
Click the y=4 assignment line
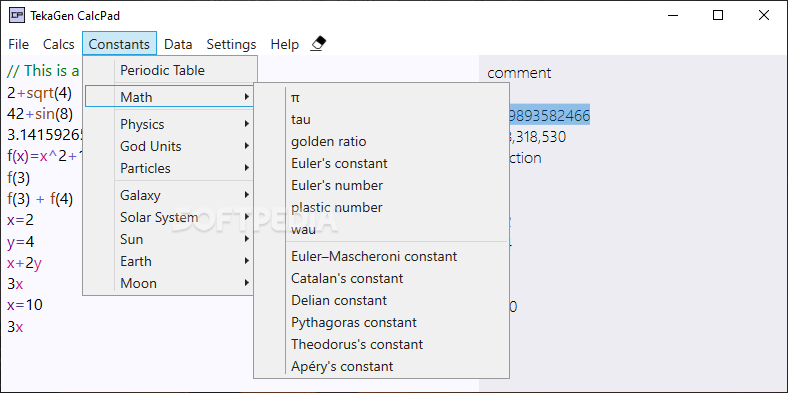tap(21, 243)
